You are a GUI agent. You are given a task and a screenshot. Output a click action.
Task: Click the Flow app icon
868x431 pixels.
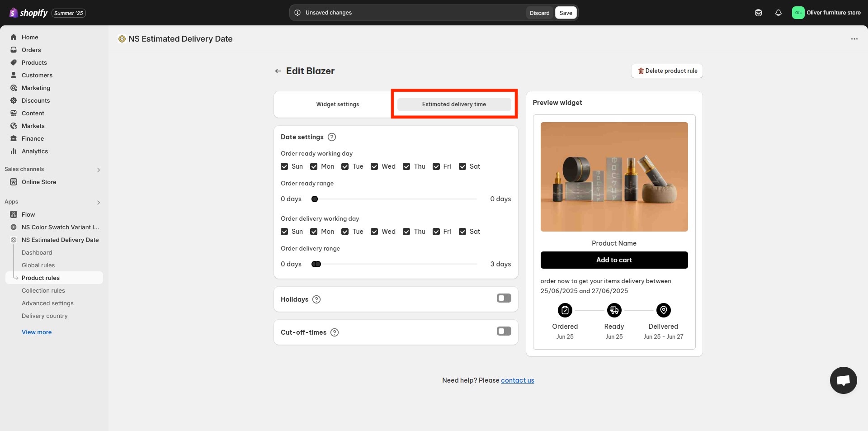[14, 214]
